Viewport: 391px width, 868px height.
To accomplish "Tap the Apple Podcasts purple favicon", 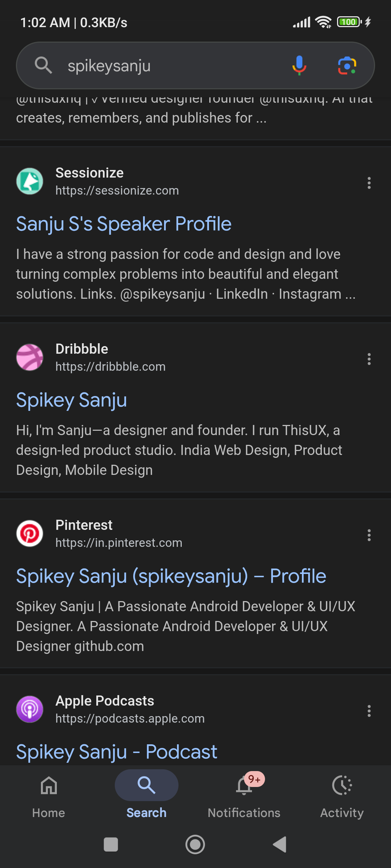I will (x=30, y=709).
